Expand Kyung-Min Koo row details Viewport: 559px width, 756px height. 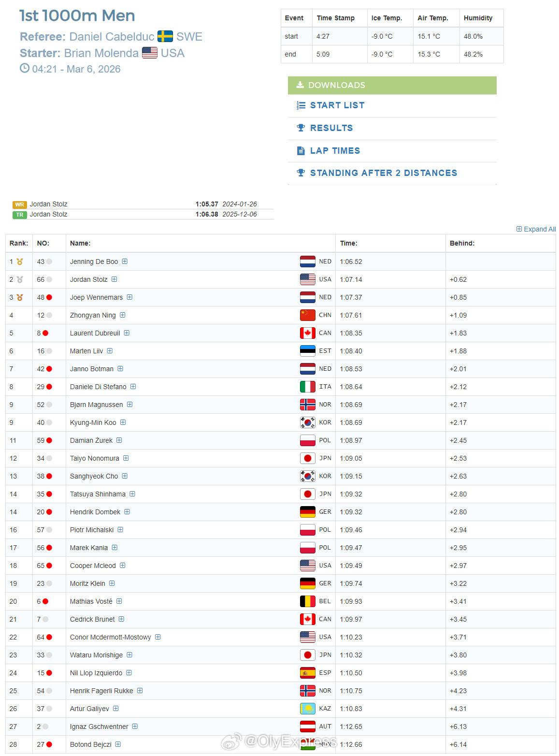123,422
